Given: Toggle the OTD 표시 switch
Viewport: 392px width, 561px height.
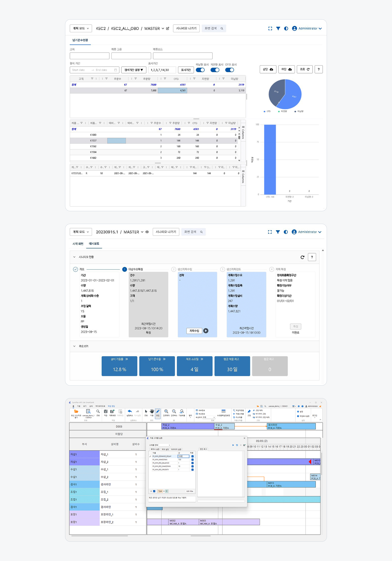Looking at the screenshot, I should (229, 70).
